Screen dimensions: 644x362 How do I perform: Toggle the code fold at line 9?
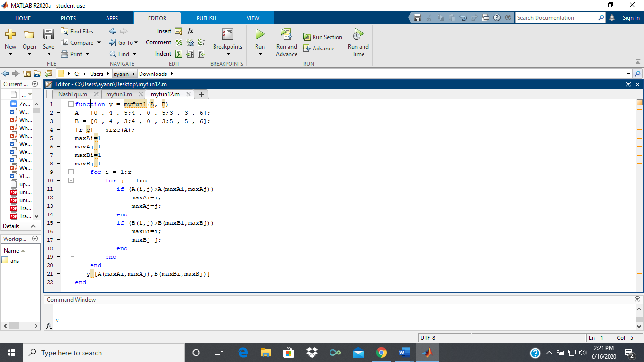pos(71,172)
